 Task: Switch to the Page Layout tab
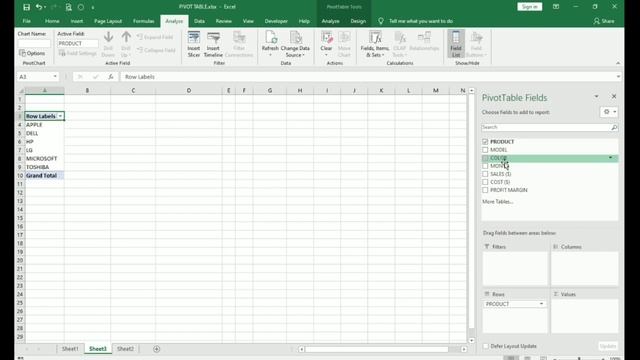click(108, 21)
